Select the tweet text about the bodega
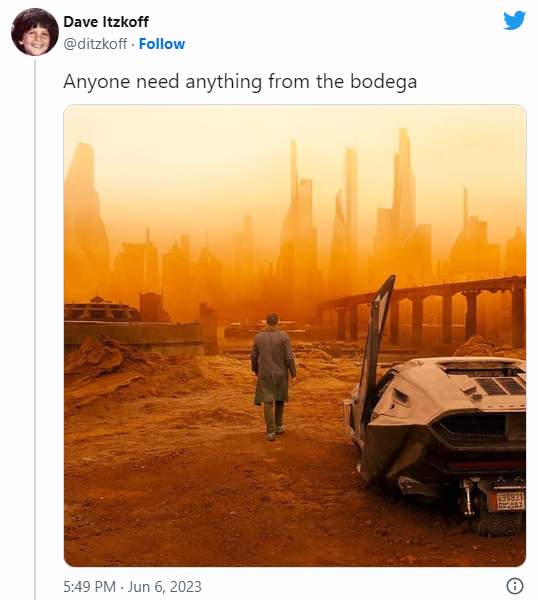The width and height of the screenshot is (538, 600). point(240,82)
